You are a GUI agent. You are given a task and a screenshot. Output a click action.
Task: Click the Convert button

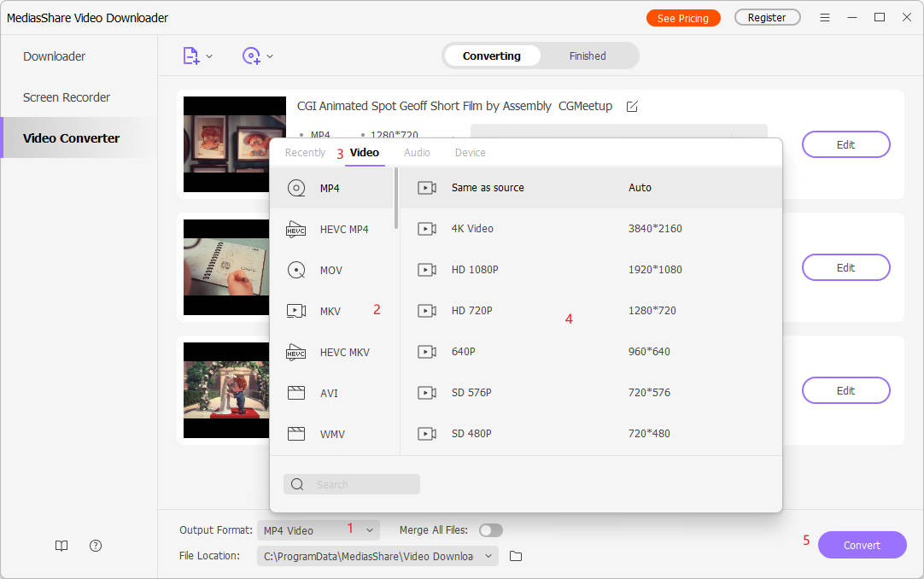(862, 545)
